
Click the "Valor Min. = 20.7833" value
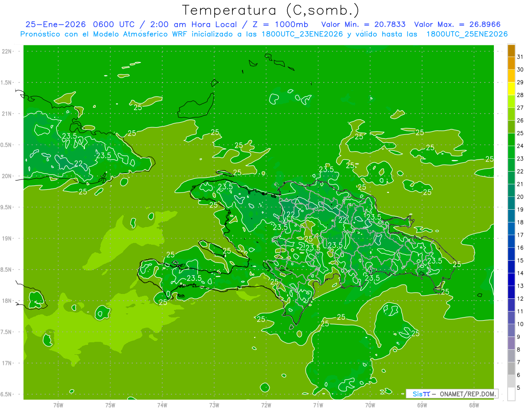[x=364, y=25]
